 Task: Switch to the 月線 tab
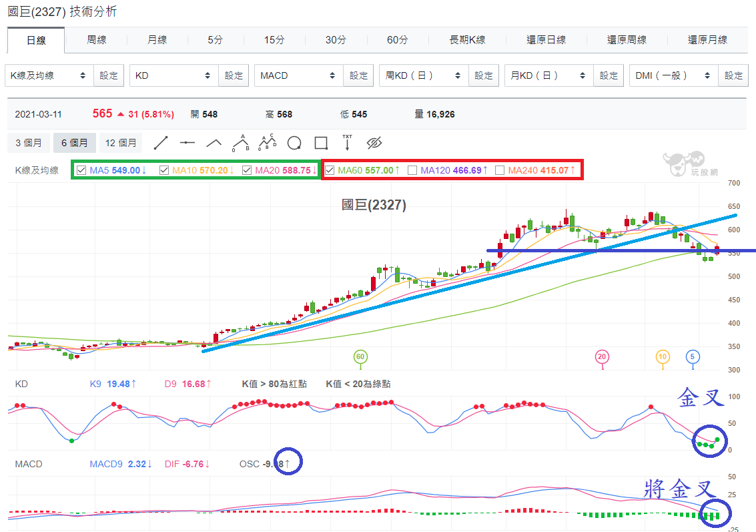[x=157, y=40]
